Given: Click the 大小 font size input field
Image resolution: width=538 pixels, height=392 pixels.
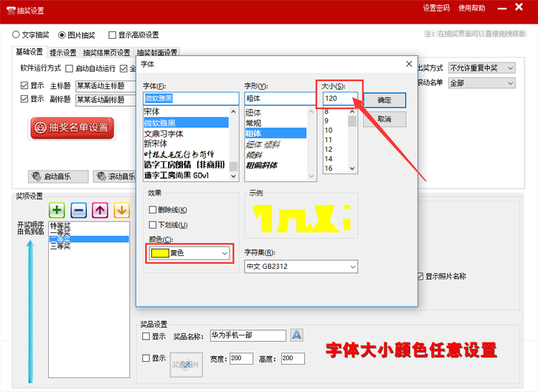Looking at the screenshot, I should click(x=339, y=98).
